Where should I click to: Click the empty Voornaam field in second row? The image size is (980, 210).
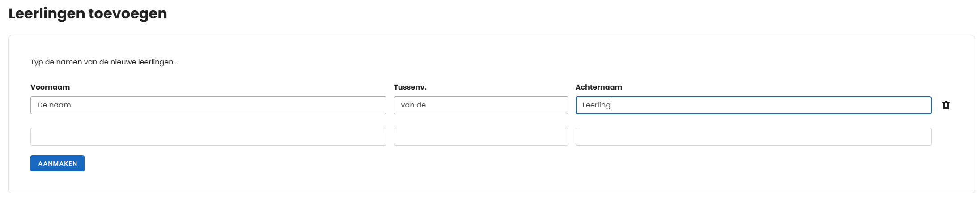click(208, 137)
